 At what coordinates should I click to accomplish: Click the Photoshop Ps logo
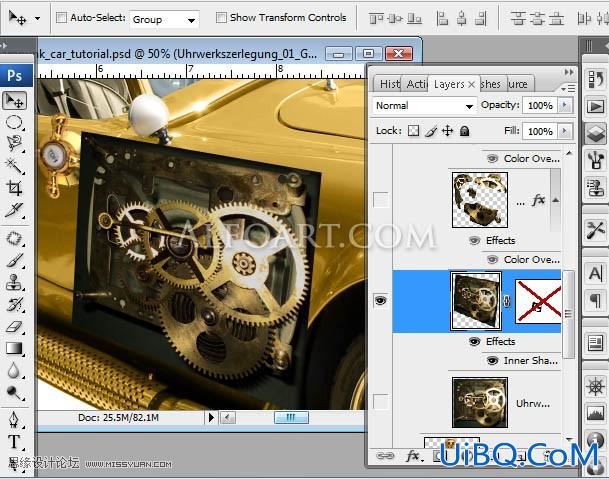click(x=15, y=75)
